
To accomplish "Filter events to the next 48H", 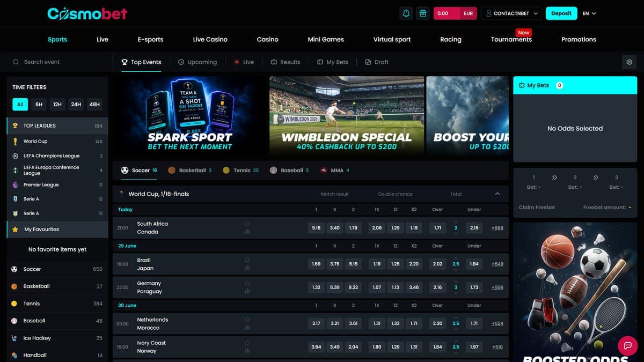I will point(94,105).
